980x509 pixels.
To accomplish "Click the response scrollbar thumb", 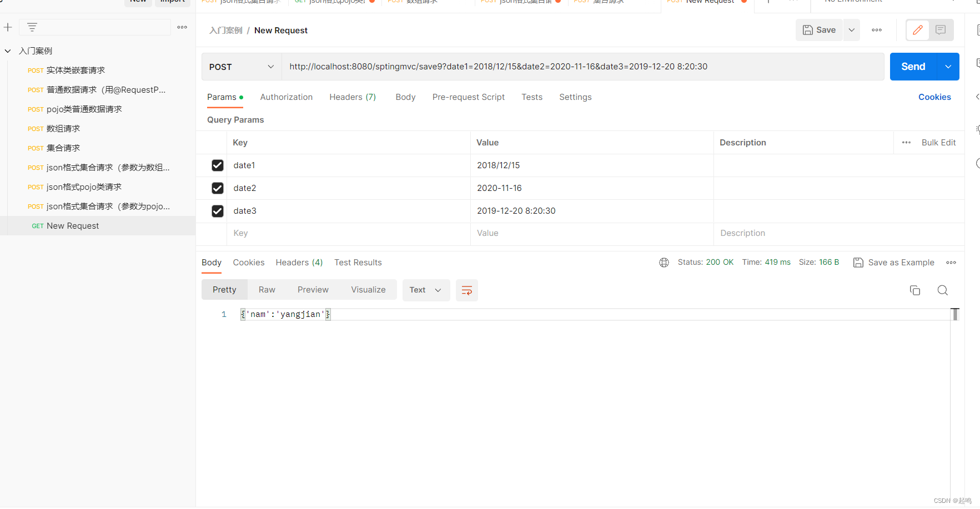I will click(x=955, y=314).
